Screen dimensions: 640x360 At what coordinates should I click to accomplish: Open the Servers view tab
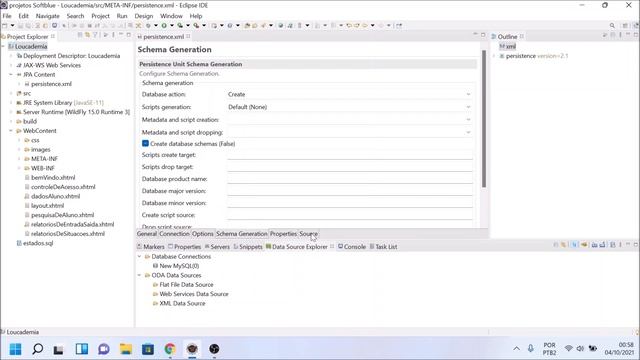pyautogui.click(x=217, y=247)
